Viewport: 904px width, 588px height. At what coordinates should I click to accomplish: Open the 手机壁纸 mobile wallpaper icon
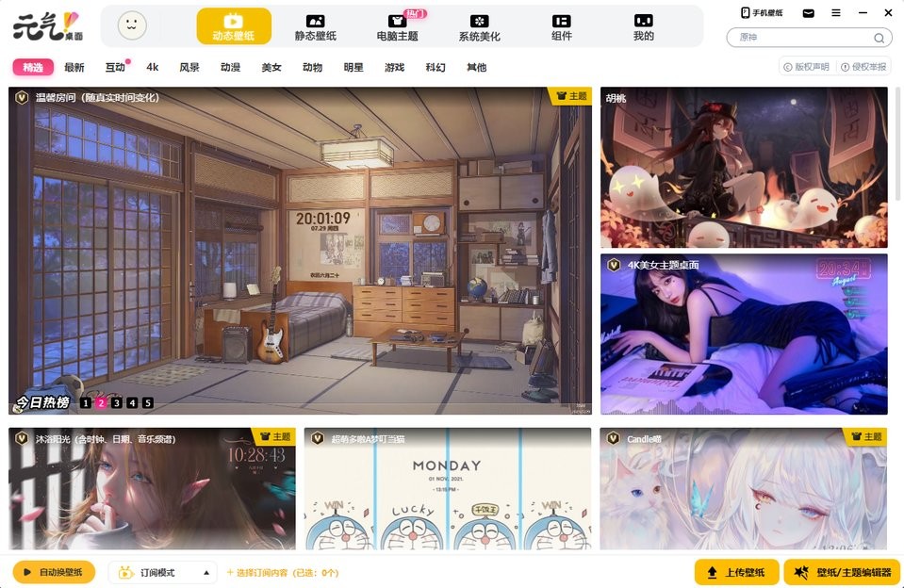[x=745, y=12]
